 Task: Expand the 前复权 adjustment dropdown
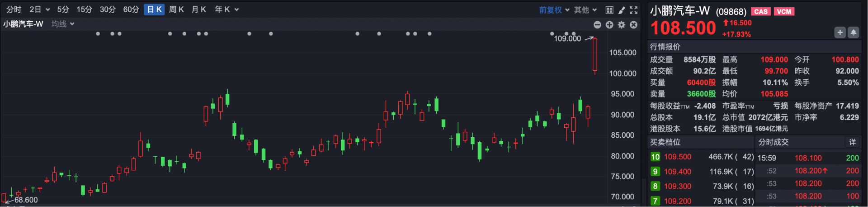click(x=554, y=10)
